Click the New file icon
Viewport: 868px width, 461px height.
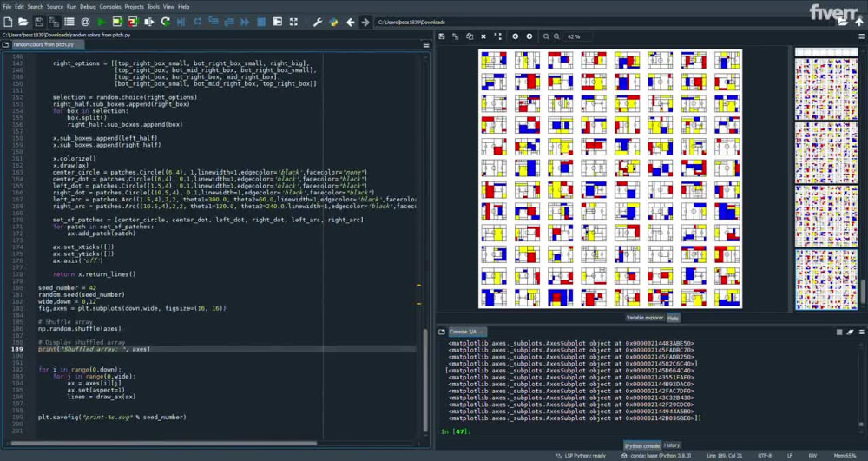point(8,22)
